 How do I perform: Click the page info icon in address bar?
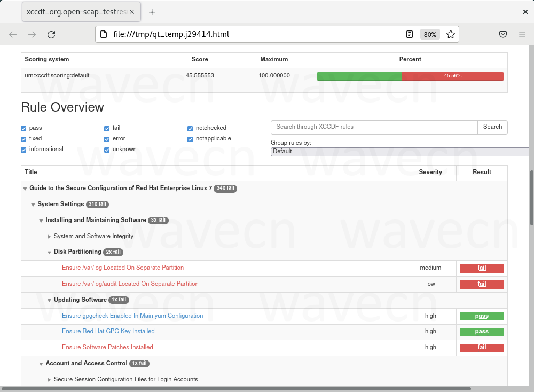tap(104, 34)
